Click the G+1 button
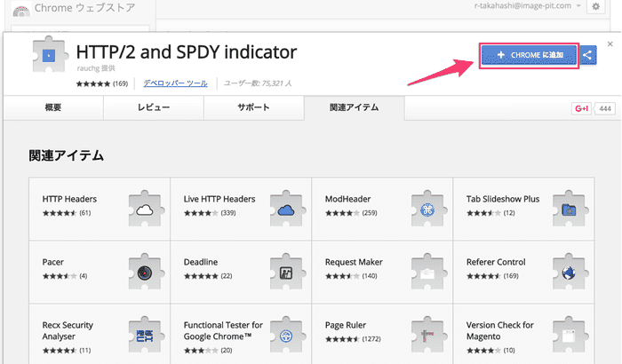Screen dimensions: 622x364 [581, 108]
